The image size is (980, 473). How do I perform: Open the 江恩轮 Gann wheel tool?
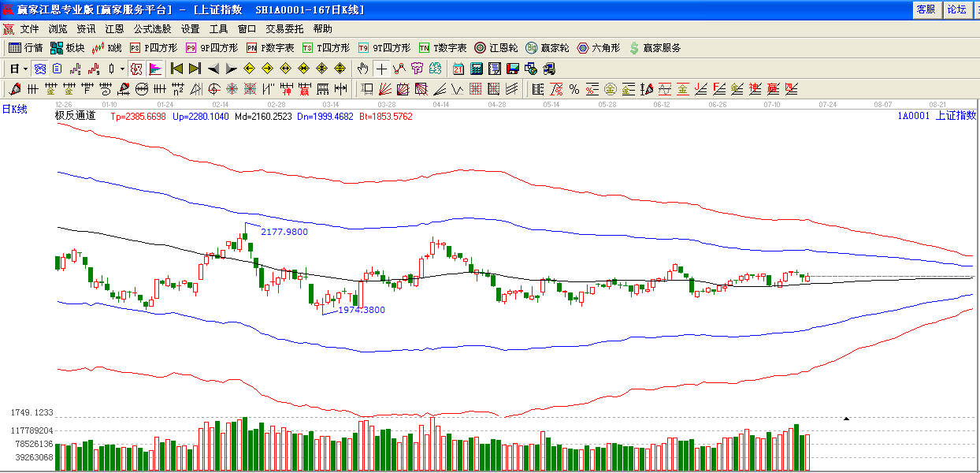click(496, 48)
